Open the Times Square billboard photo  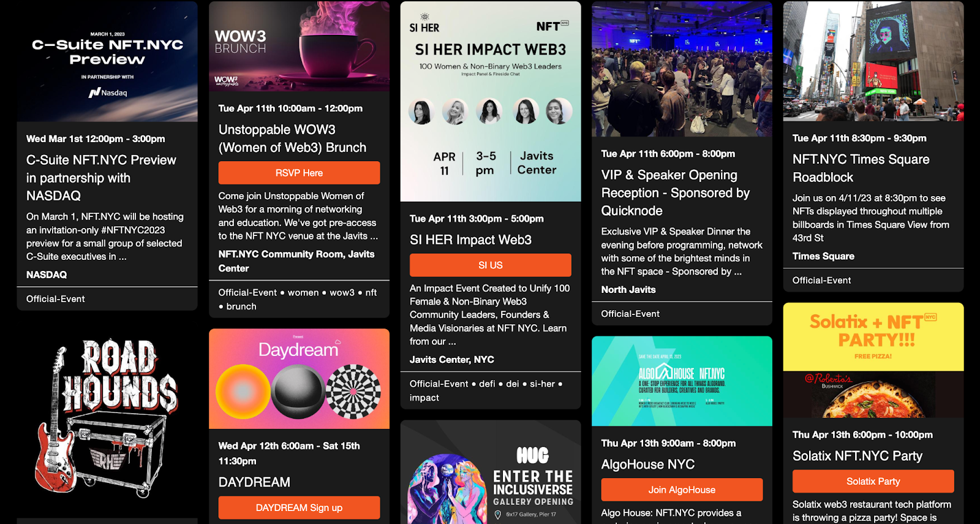click(x=873, y=61)
